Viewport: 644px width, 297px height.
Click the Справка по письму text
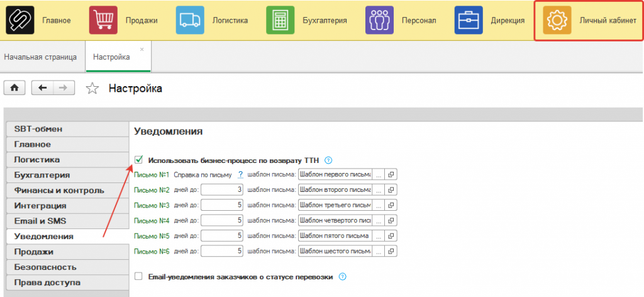click(x=203, y=175)
